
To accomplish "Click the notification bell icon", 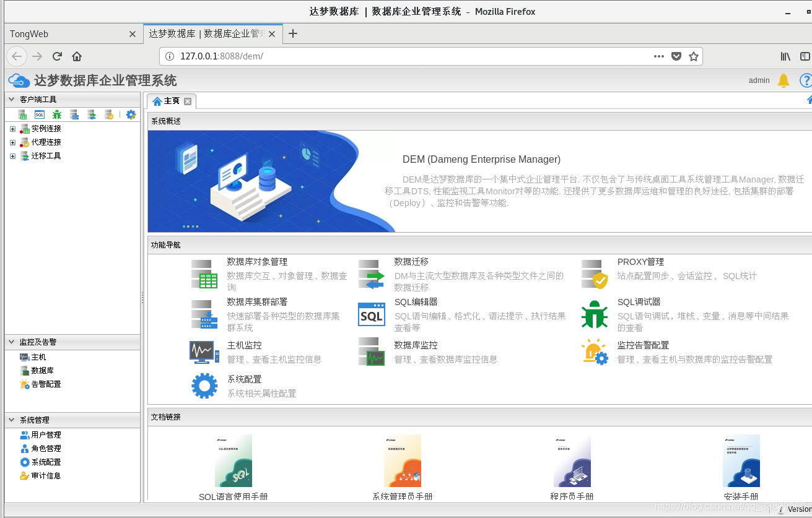I will tap(784, 80).
